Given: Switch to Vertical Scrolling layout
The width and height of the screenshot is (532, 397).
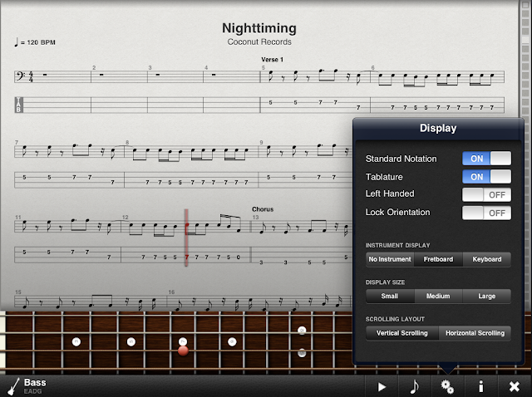Looking at the screenshot, I should (402, 333).
